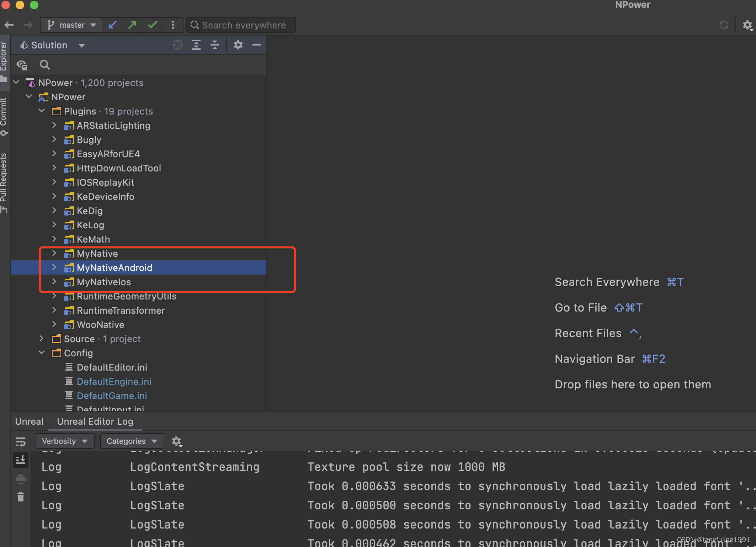Open Solution panel gear options
Screen dimensions: 756x547
[238, 45]
